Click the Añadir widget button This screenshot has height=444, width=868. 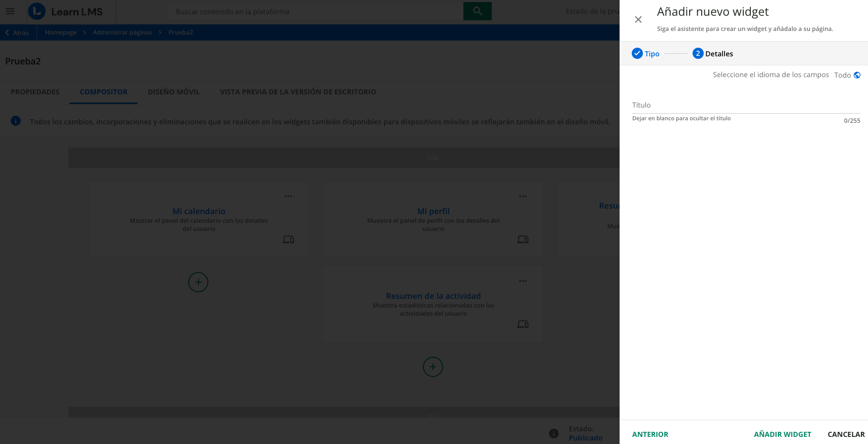pos(782,434)
